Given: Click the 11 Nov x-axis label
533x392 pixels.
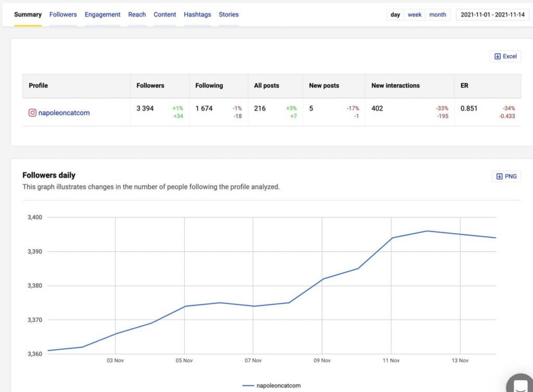Looking at the screenshot, I should click(x=391, y=360).
